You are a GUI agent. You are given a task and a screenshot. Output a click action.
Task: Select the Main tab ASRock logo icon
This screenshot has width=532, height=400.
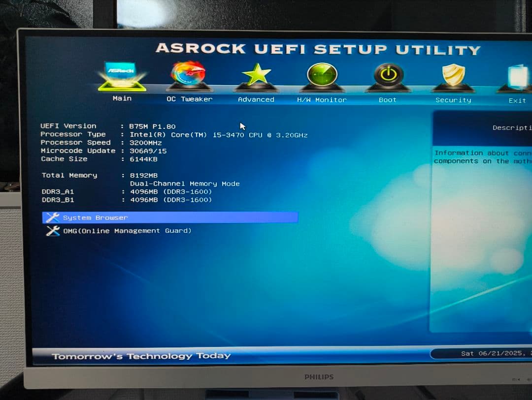122,75
